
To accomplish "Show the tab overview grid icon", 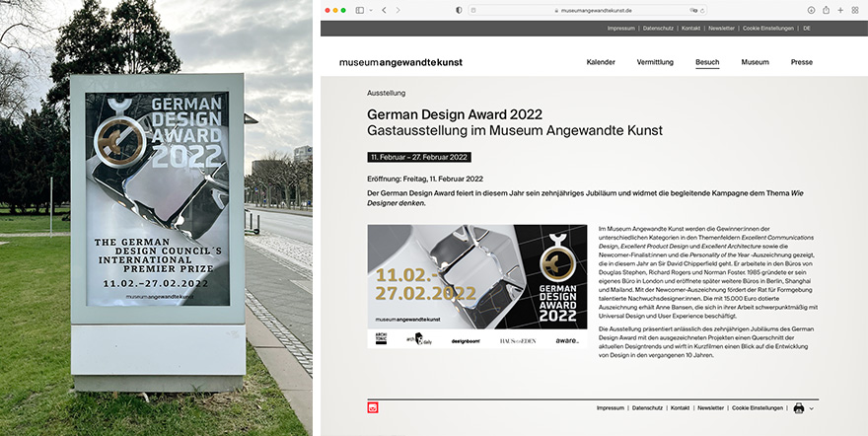I will [855, 11].
